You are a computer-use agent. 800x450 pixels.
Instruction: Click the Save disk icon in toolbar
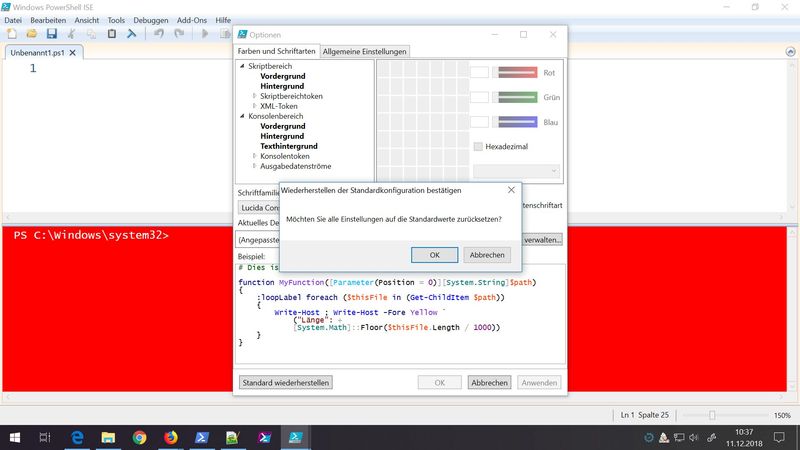(51, 34)
